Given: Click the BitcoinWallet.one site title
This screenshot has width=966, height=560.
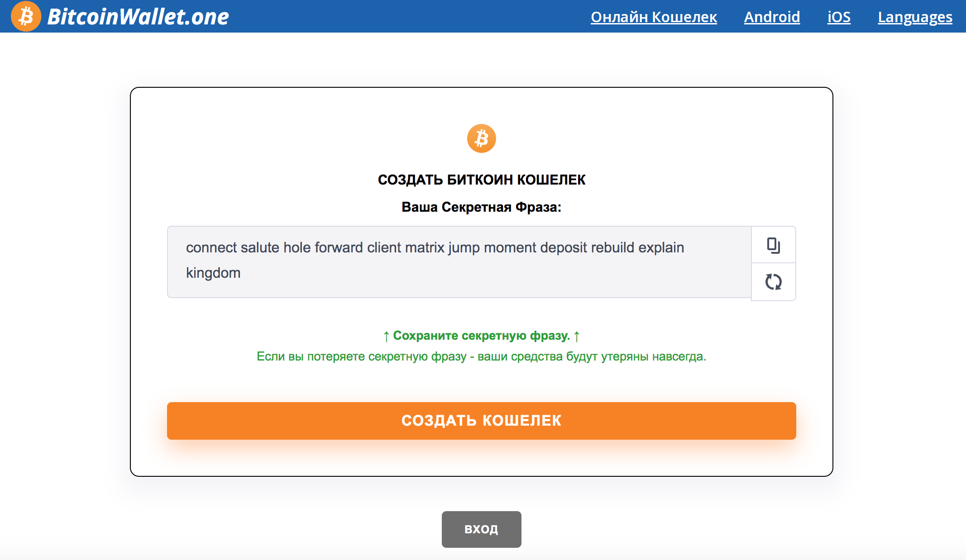Looking at the screenshot, I should pos(138,17).
